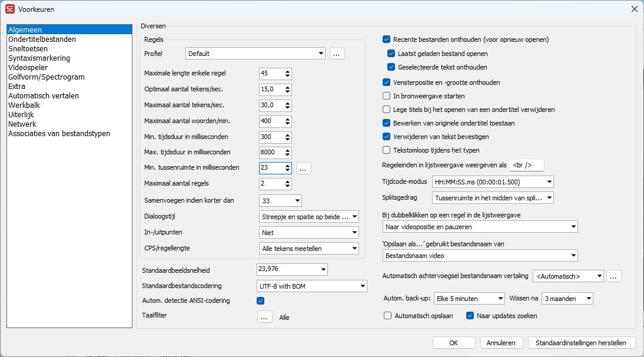Click 'Standaardinstellingen herstellen' button
Image resolution: width=644 pixels, height=357 pixels.
click(581, 343)
